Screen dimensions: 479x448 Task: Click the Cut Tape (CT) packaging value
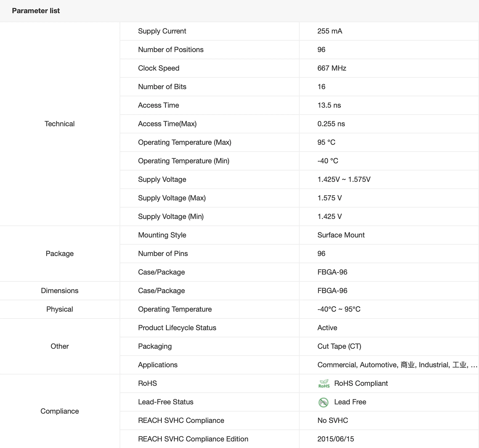339,346
